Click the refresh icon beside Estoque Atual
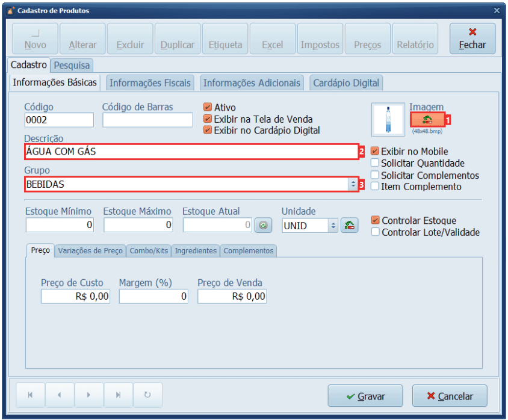Viewport: 508px width, 420px height. pyautogui.click(x=263, y=226)
